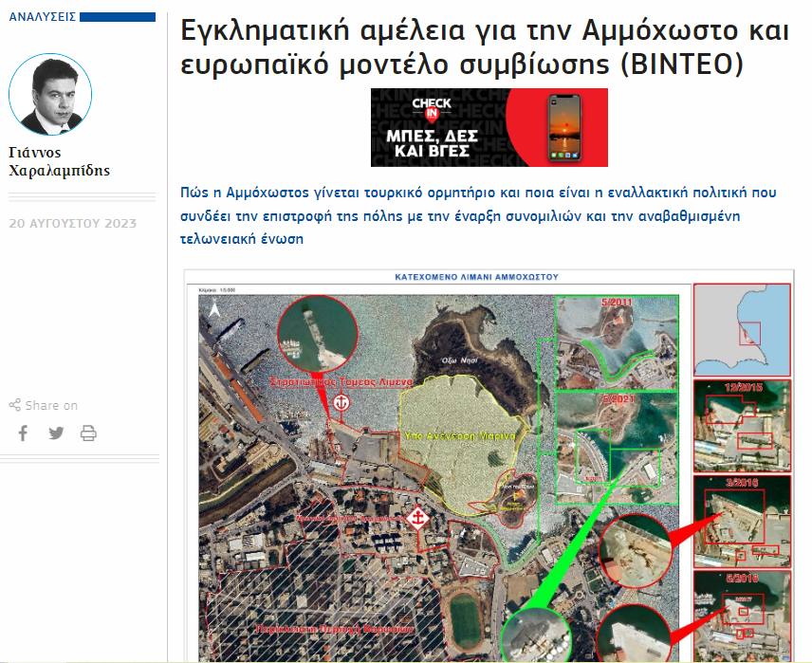This screenshot has width=812, height=663.
Task: Click the publication date 20 ΑΥΓΟΥΣΤΟΥ 2023
Action: click(72, 224)
